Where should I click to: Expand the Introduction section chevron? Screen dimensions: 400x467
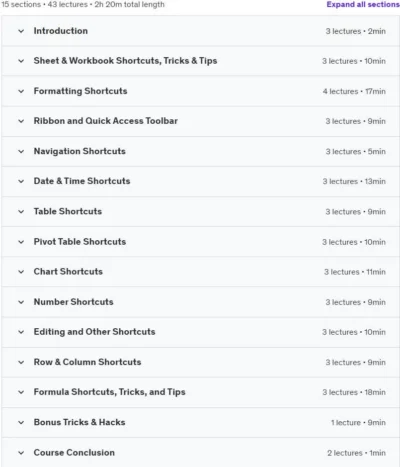pyautogui.click(x=21, y=31)
